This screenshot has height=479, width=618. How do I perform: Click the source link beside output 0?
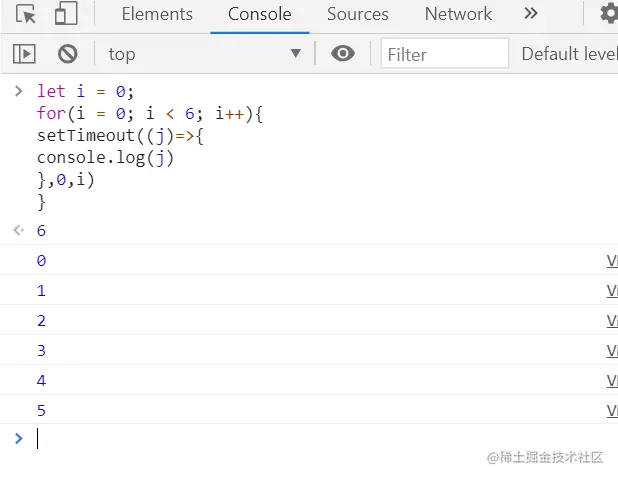(611, 261)
